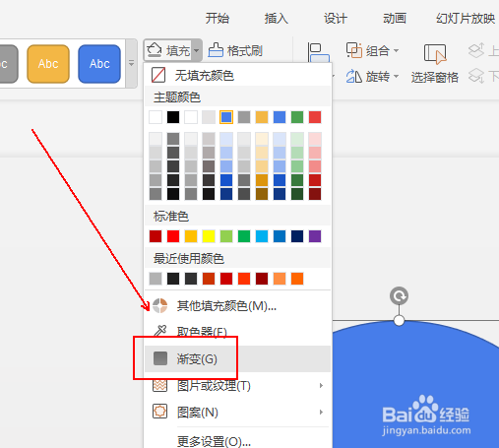Pick the last orange in 最近使用颜色 row

point(297,279)
